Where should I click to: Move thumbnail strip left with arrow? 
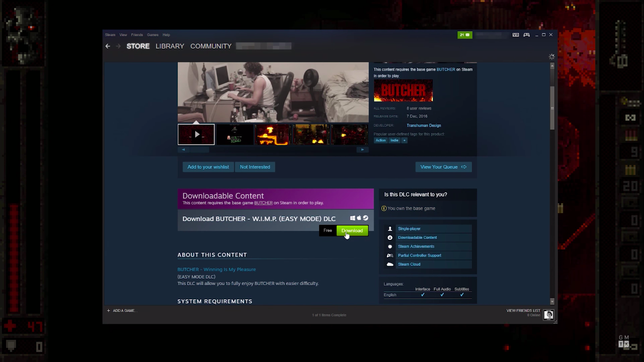[x=183, y=149]
